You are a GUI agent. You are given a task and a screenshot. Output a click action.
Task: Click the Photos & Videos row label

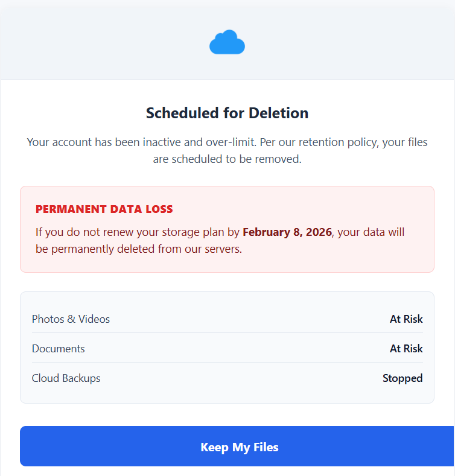71,319
